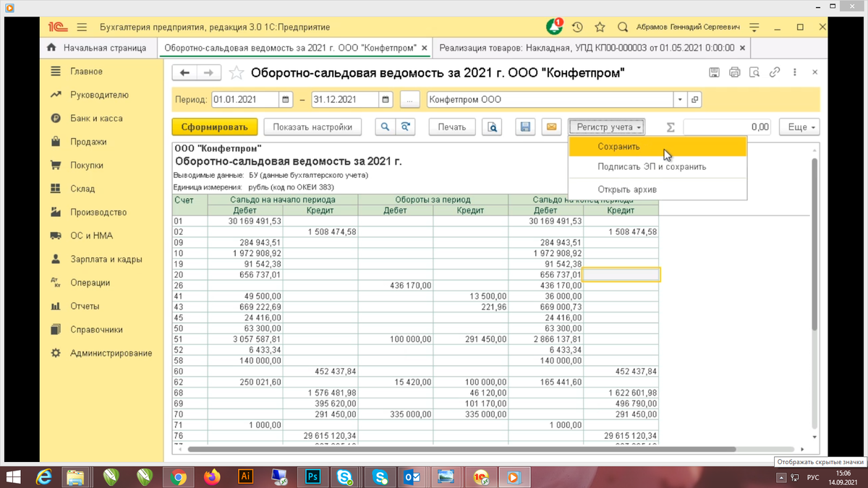Click the Конфетпром ООО organization field

point(550,100)
